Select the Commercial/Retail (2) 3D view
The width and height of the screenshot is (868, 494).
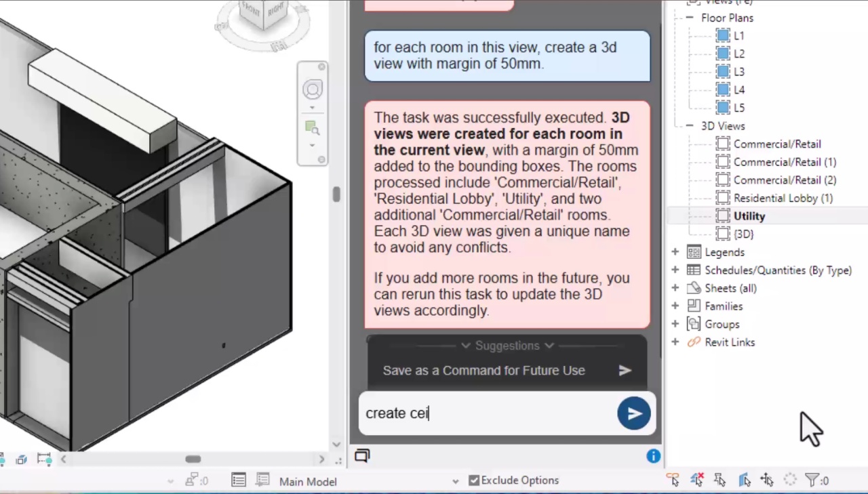785,180
